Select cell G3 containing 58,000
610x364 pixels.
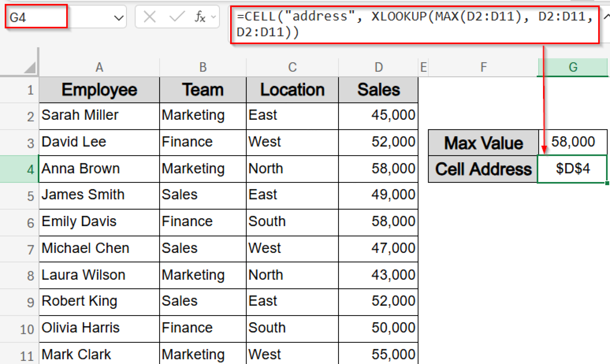click(572, 142)
